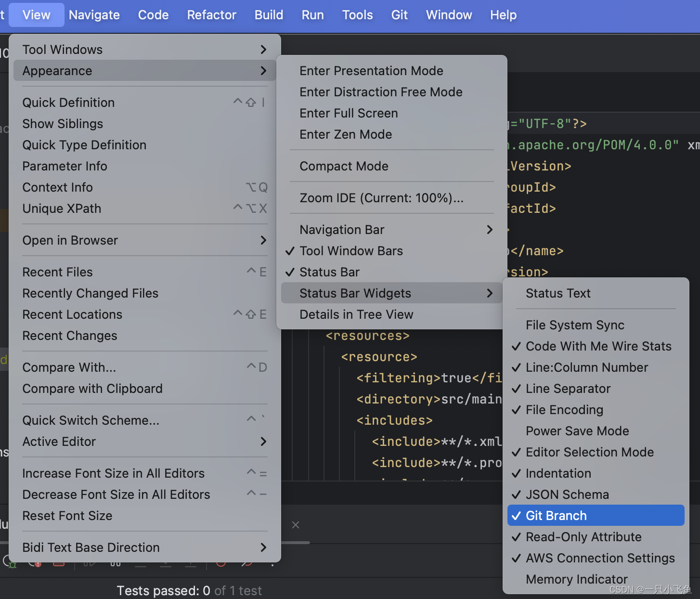
Task: Select Compare With...
Action: click(144, 367)
